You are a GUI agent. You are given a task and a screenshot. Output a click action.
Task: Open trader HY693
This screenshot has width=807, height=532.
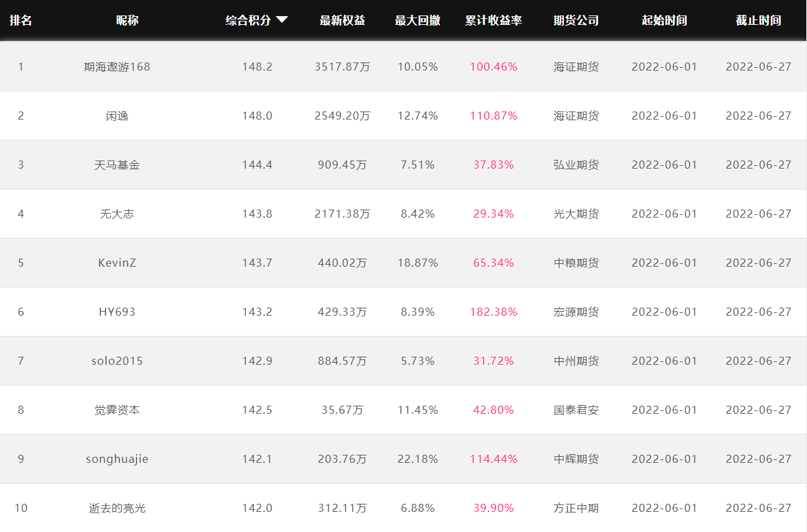point(118,312)
